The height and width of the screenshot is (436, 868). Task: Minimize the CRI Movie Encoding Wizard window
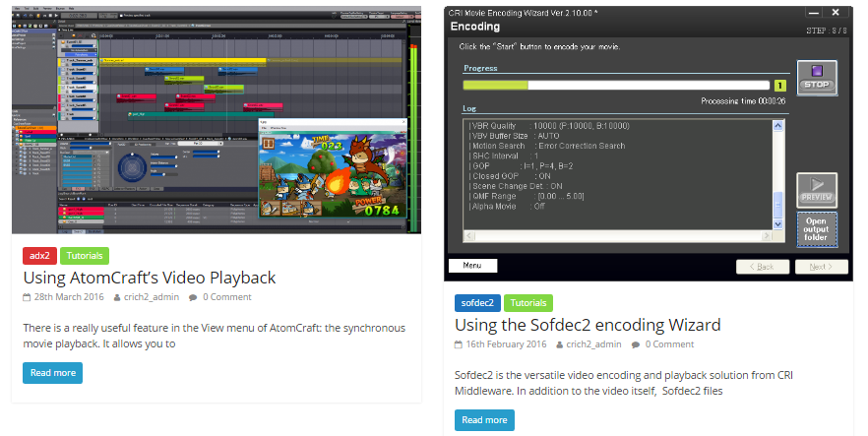[814, 12]
